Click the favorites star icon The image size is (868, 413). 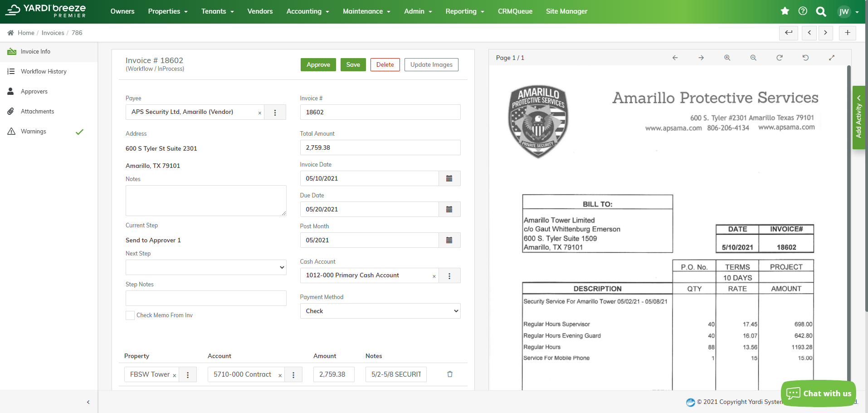click(785, 11)
